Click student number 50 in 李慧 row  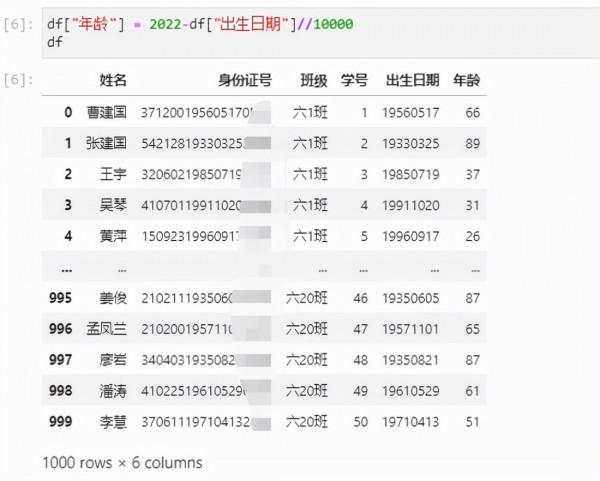[x=361, y=422]
